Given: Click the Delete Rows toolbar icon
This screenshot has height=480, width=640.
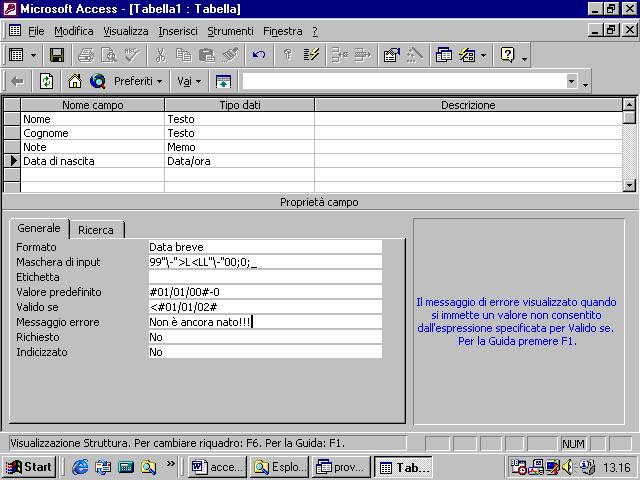Looking at the screenshot, I should (362, 55).
